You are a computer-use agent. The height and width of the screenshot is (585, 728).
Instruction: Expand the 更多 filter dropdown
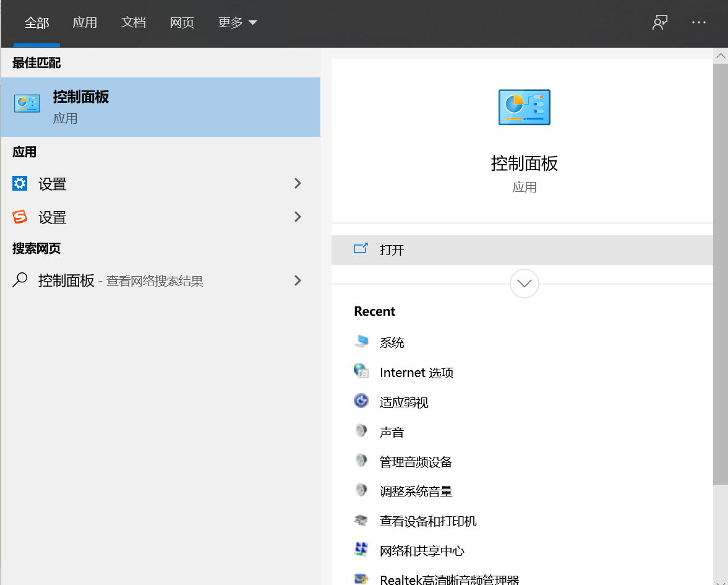pyautogui.click(x=238, y=23)
